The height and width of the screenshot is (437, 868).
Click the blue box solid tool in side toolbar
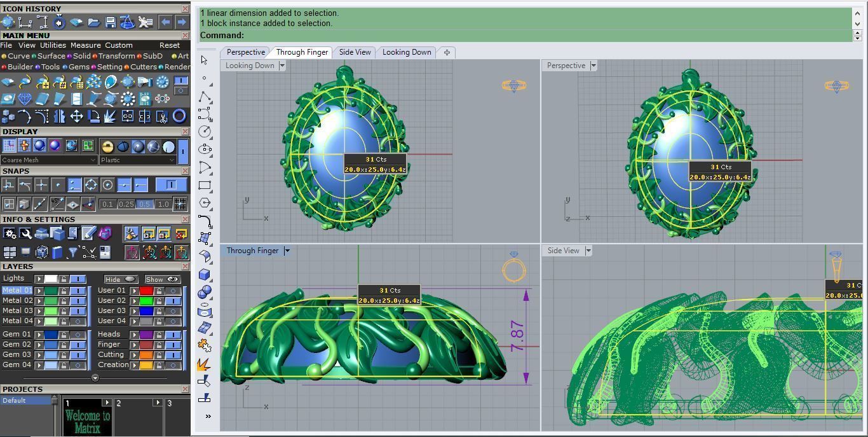(205, 274)
